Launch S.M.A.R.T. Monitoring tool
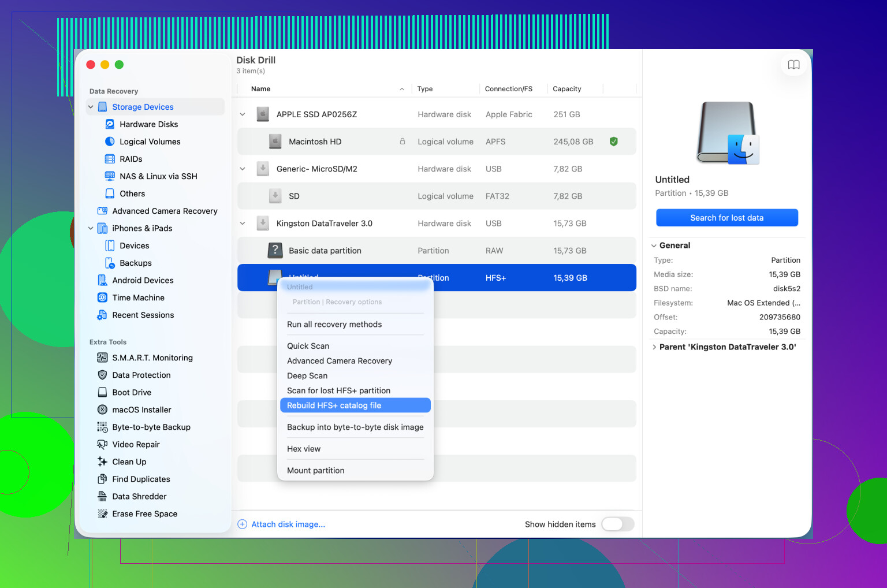Viewport: 887px width, 588px height. [145, 358]
